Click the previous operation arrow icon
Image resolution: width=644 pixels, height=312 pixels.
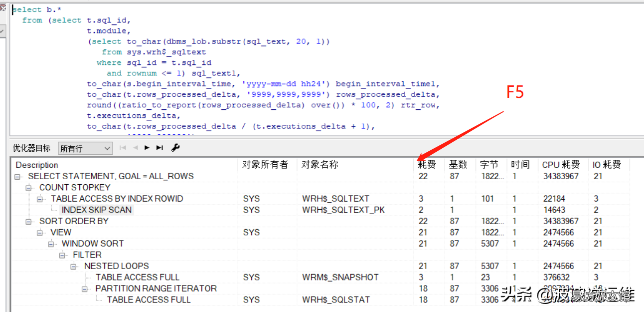pyautogui.click(x=135, y=148)
